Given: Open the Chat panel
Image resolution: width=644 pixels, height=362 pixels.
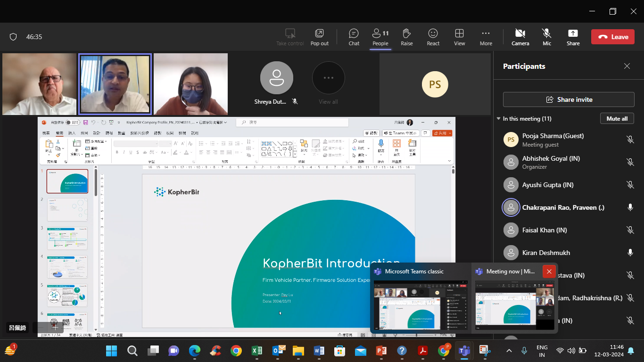Looking at the screenshot, I should click(354, 37).
